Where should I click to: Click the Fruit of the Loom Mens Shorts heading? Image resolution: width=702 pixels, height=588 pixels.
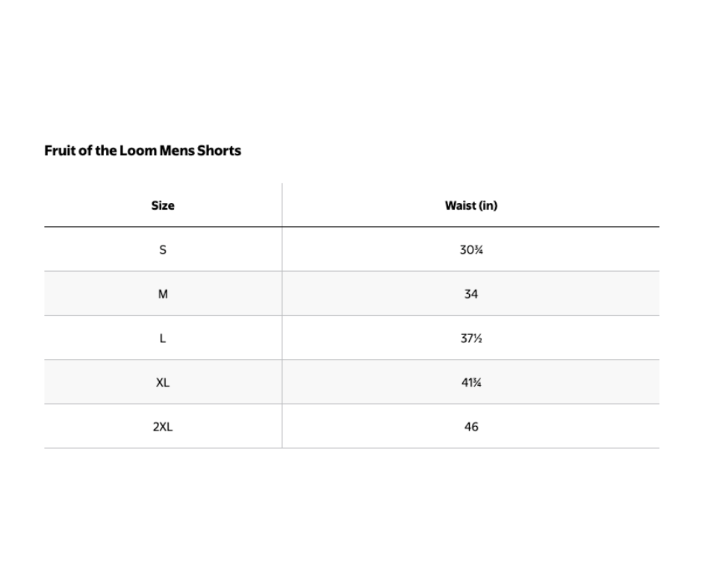pos(143,150)
